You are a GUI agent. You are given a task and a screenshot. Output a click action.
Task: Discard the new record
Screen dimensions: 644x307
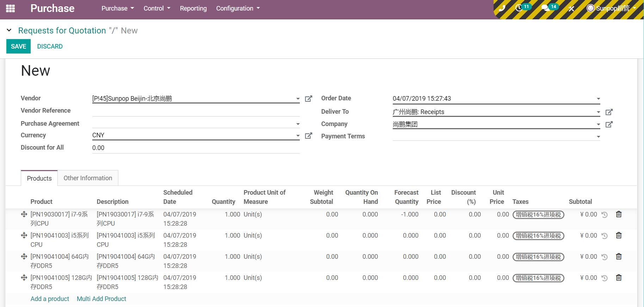(50, 46)
